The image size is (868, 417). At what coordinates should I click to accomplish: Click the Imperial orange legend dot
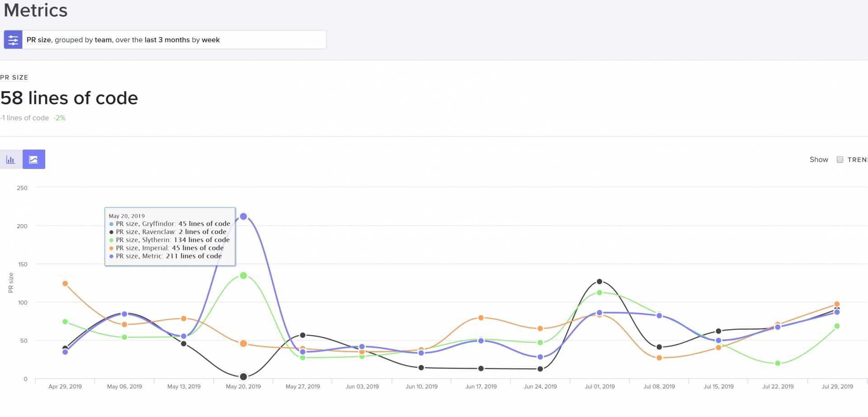coord(111,248)
